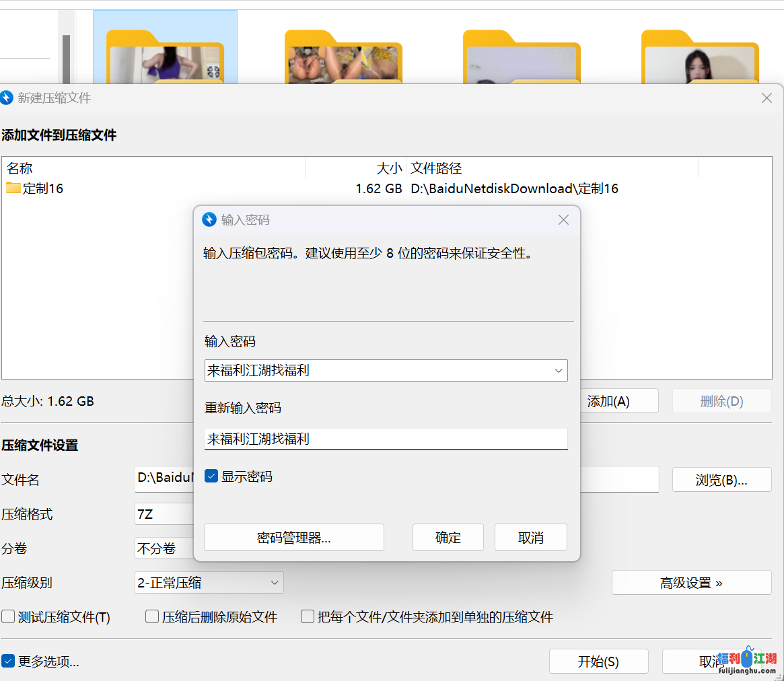784x681 pixels.
Task: Click the Bandizip icon beside 新建压缩文件 title
Action: 7,98
